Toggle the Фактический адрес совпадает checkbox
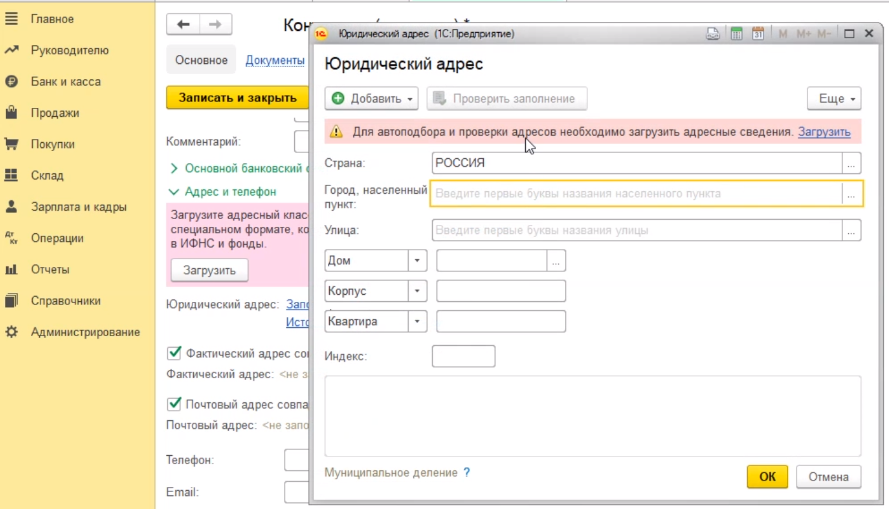 point(174,353)
